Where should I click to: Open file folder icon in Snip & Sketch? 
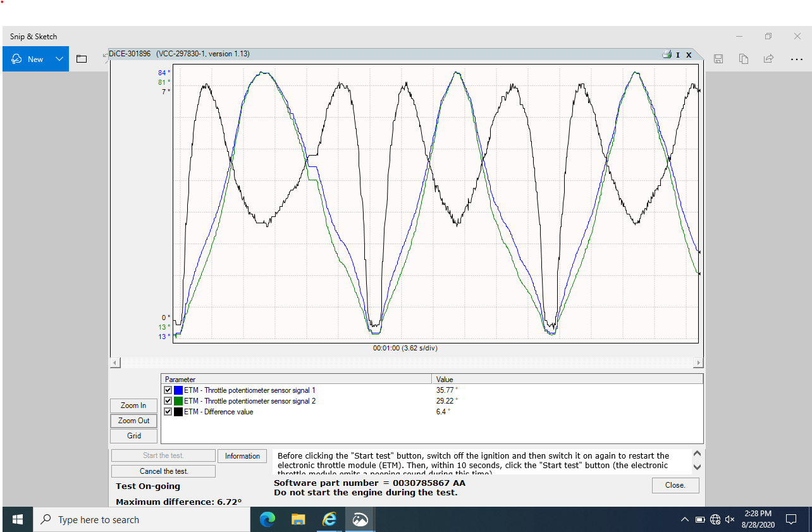(x=82, y=59)
